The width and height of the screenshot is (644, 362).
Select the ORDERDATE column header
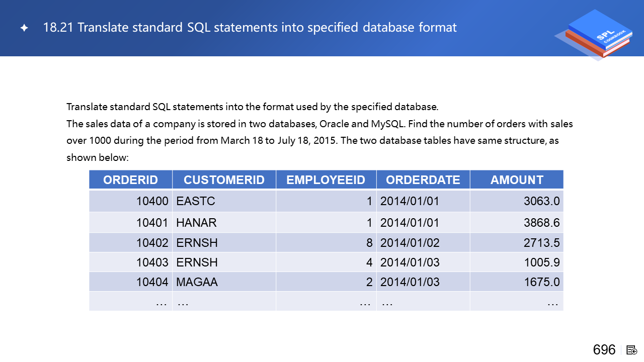pyautogui.click(x=423, y=180)
